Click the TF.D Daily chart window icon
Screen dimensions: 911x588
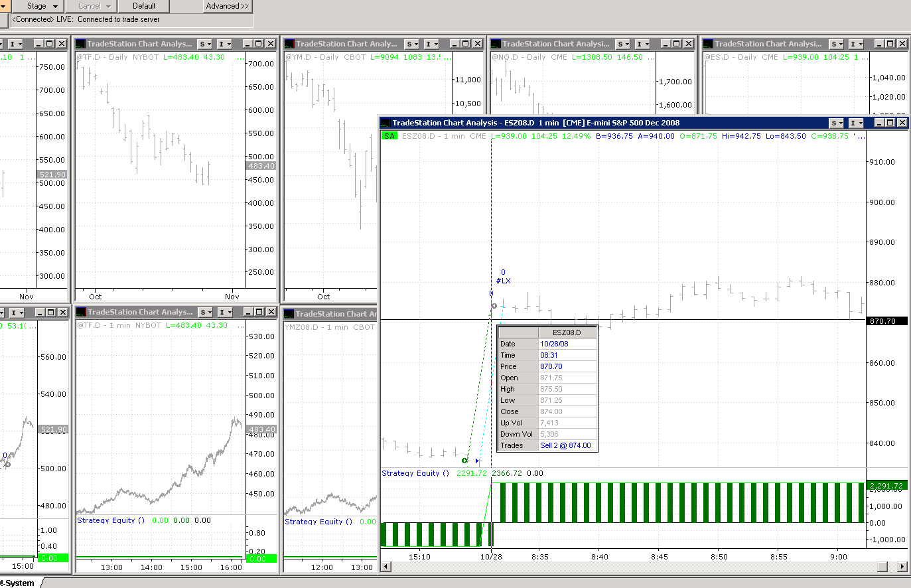pyautogui.click(x=81, y=44)
